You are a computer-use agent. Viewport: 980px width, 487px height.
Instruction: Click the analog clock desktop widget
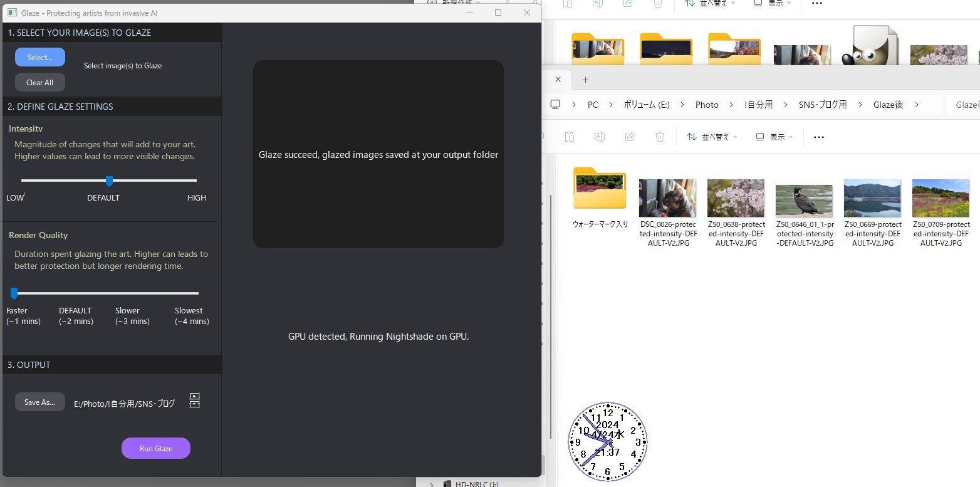pos(608,442)
